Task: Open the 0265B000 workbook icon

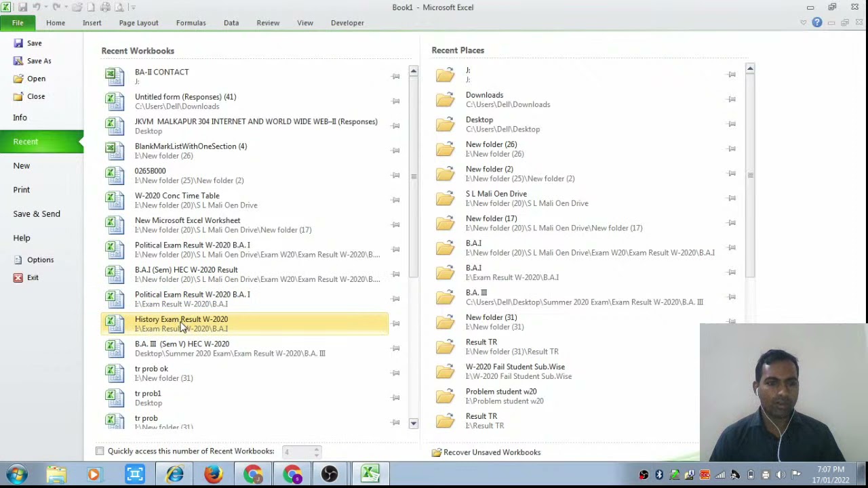Action: 115,176
